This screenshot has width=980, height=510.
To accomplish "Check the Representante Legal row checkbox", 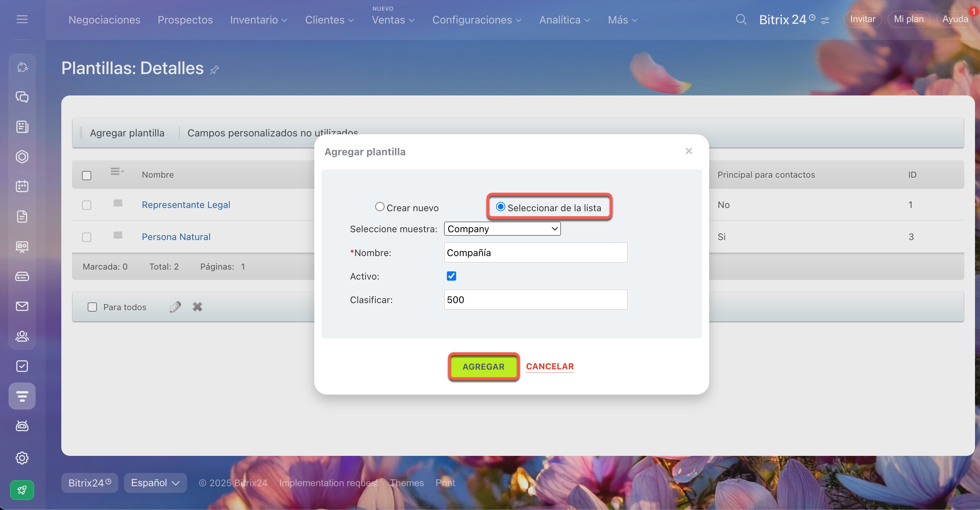I will tap(87, 205).
